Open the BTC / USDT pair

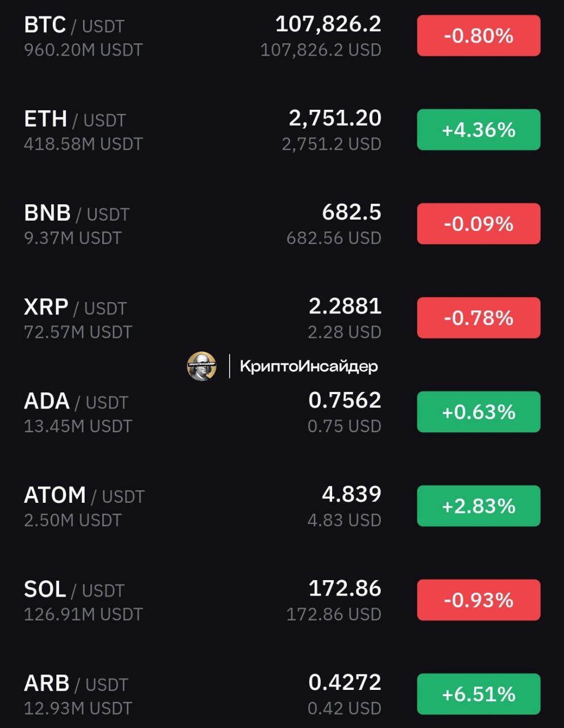(282, 36)
